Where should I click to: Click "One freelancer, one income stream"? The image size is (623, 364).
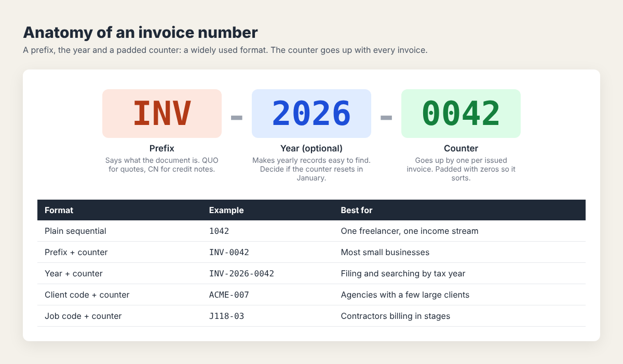click(410, 231)
